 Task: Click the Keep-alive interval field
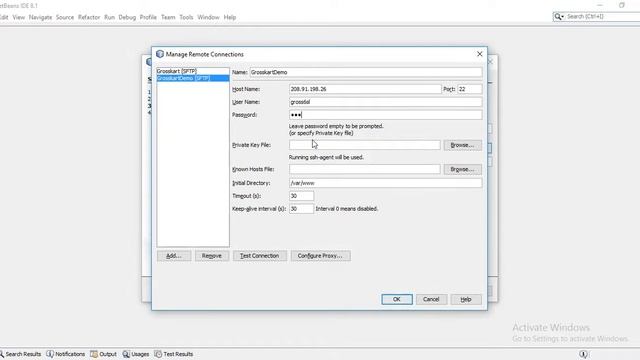pyautogui.click(x=301, y=209)
